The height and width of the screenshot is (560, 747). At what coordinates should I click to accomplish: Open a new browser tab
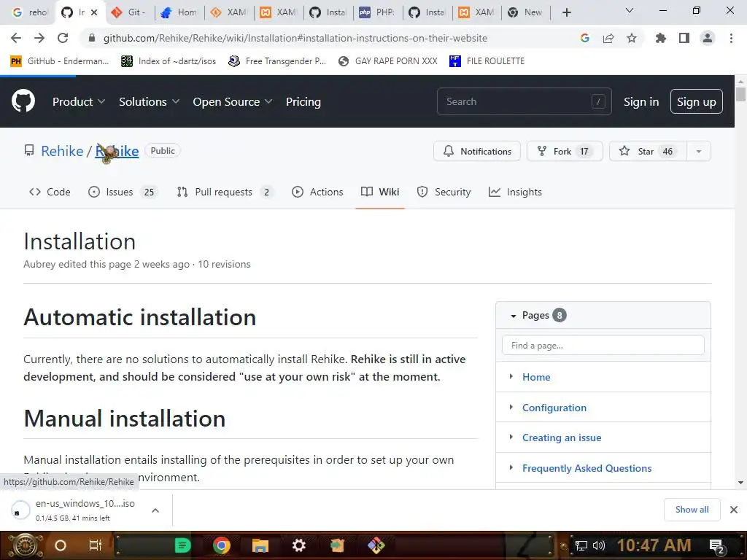coord(566,12)
